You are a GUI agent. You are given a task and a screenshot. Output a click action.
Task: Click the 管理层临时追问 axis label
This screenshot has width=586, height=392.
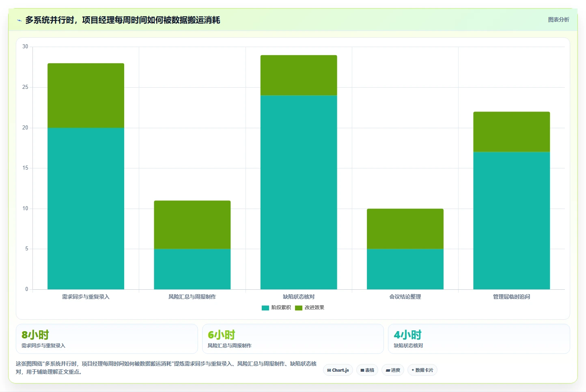tap(511, 297)
